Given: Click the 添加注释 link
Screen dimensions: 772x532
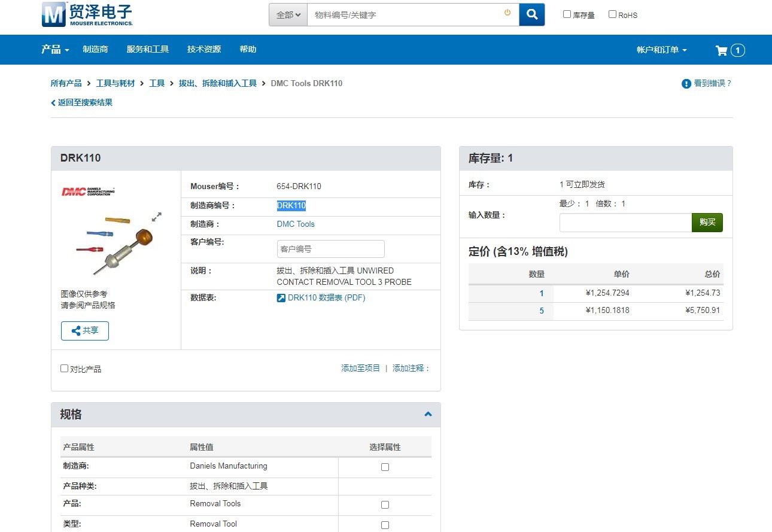Looking at the screenshot, I should (x=411, y=369).
